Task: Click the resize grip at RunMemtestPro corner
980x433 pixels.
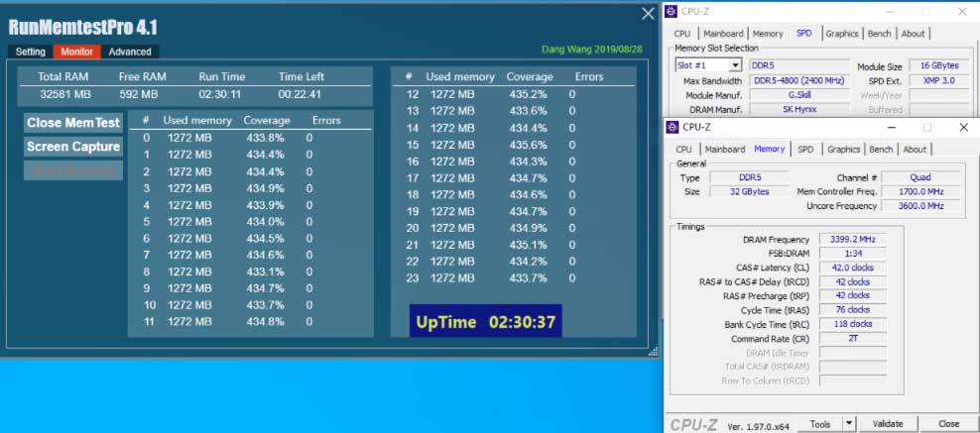Action: click(x=653, y=352)
